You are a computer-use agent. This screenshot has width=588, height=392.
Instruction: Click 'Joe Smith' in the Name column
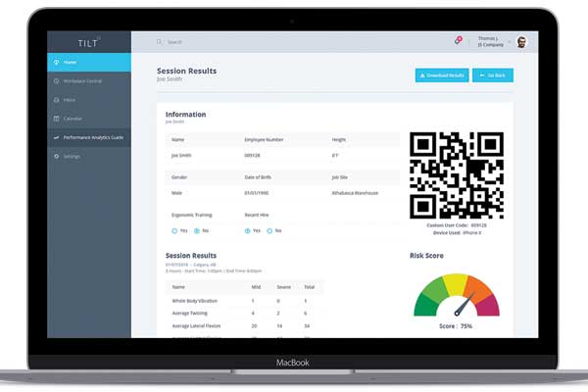coord(181,155)
